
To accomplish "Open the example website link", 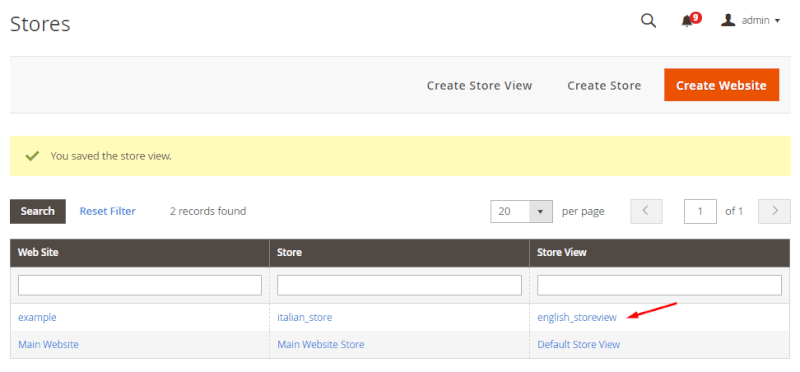I will pyautogui.click(x=37, y=317).
